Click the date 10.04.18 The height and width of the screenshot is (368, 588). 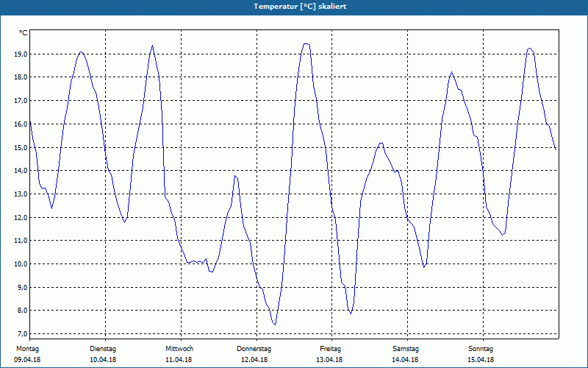click(103, 360)
